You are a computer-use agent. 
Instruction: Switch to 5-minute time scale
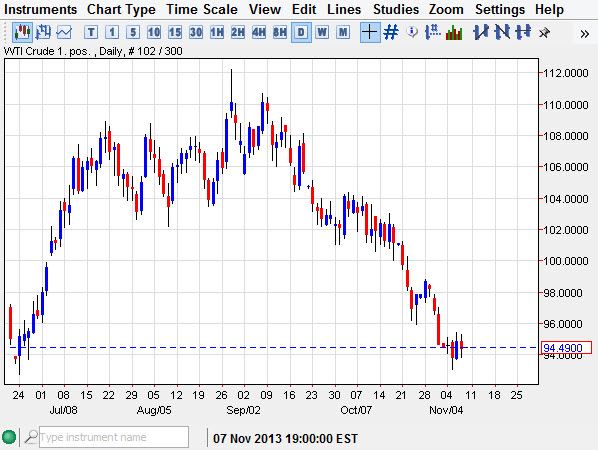133,32
